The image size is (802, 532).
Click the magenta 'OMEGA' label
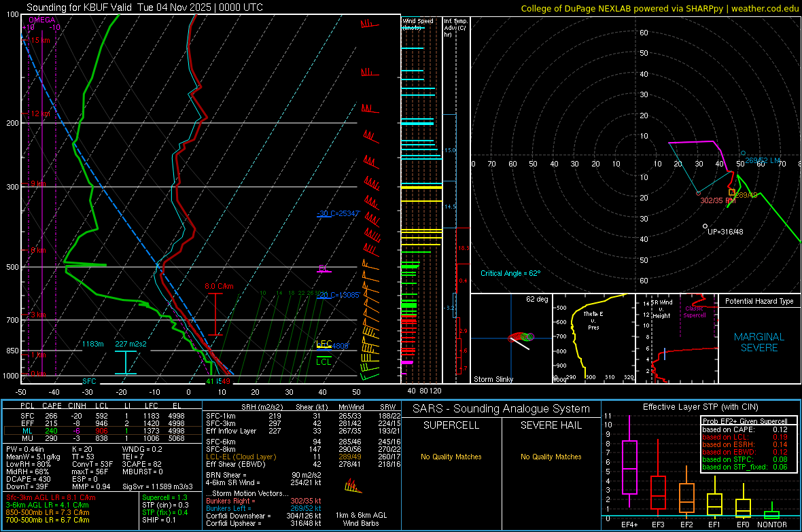click(42, 20)
